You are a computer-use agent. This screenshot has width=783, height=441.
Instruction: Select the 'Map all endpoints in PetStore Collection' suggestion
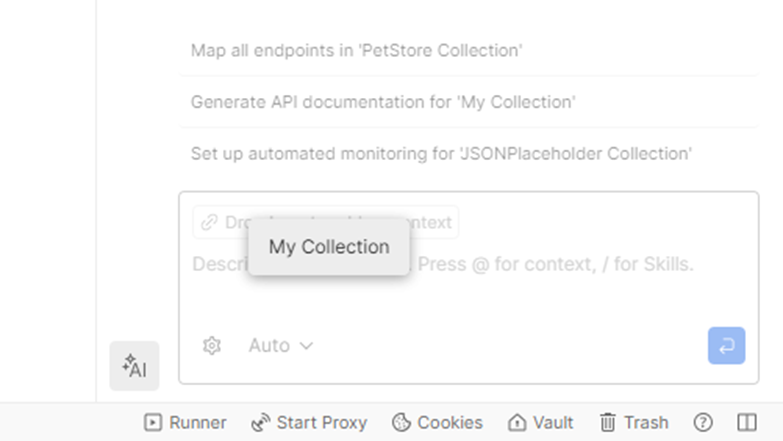click(x=357, y=50)
